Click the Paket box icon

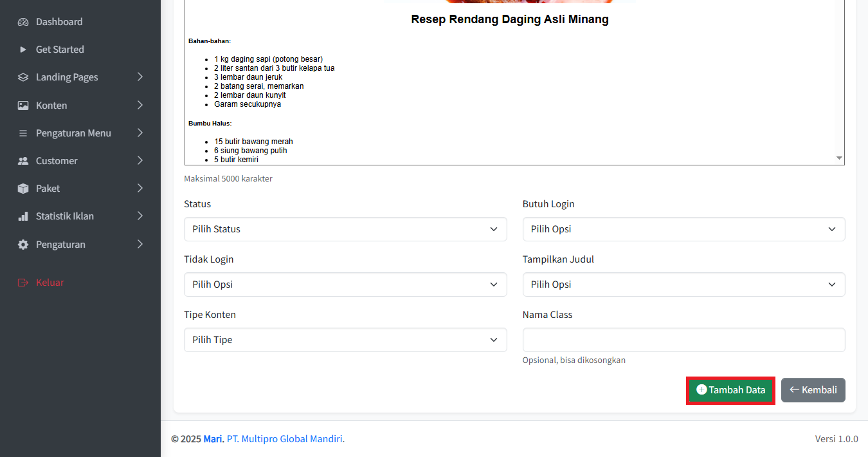(x=23, y=189)
